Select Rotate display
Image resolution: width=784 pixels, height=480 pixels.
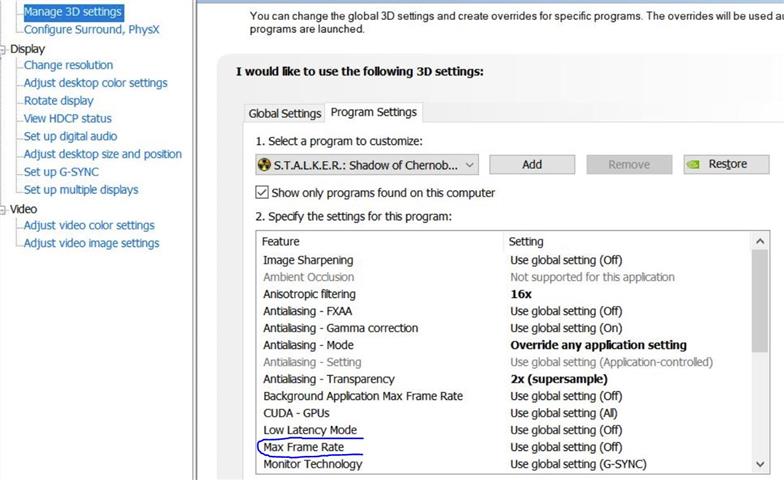tap(58, 100)
